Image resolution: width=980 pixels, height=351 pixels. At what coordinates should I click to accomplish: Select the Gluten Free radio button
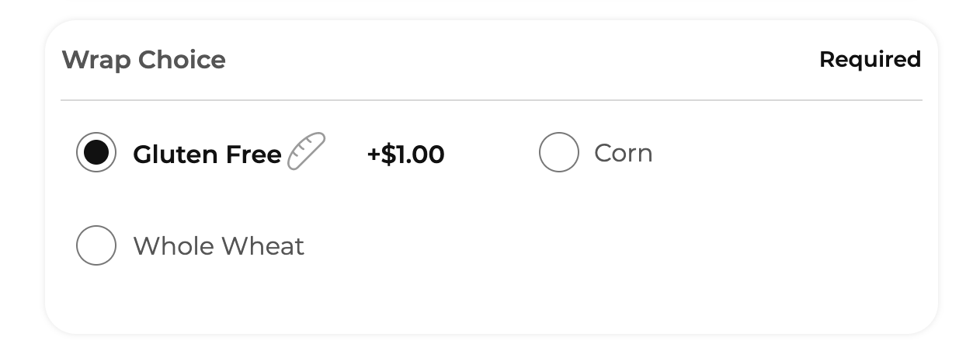[x=96, y=152]
